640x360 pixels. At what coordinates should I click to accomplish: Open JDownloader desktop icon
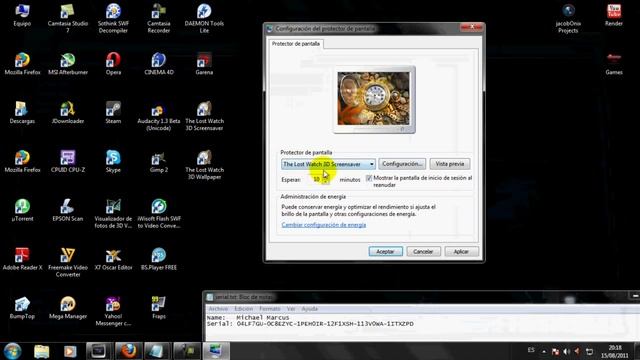click(68, 113)
